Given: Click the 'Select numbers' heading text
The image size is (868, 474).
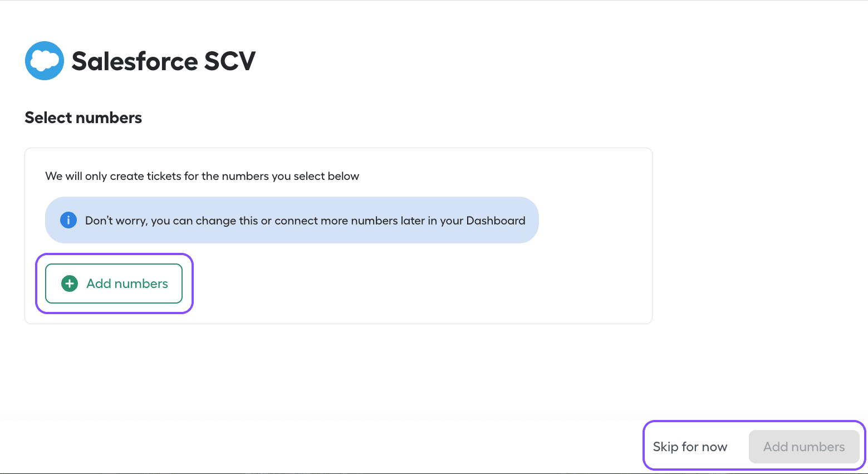Looking at the screenshot, I should [x=83, y=118].
